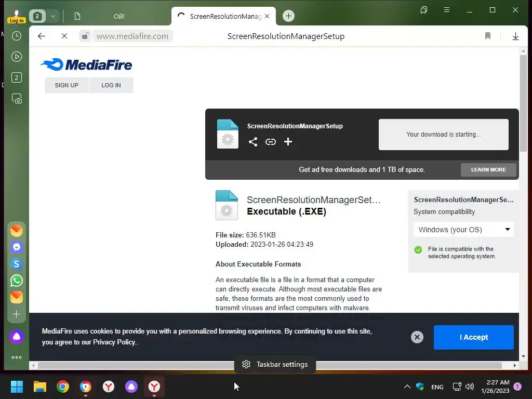This screenshot has height=399, width=532.
Task: Switch to the Ой! tab
Action: click(119, 16)
